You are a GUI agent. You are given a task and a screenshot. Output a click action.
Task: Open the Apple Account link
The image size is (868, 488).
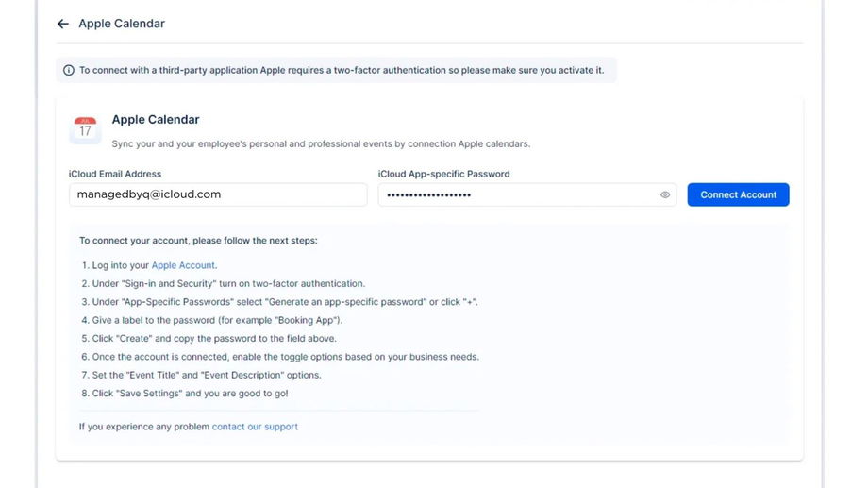pyautogui.click(x=183, y=265)
